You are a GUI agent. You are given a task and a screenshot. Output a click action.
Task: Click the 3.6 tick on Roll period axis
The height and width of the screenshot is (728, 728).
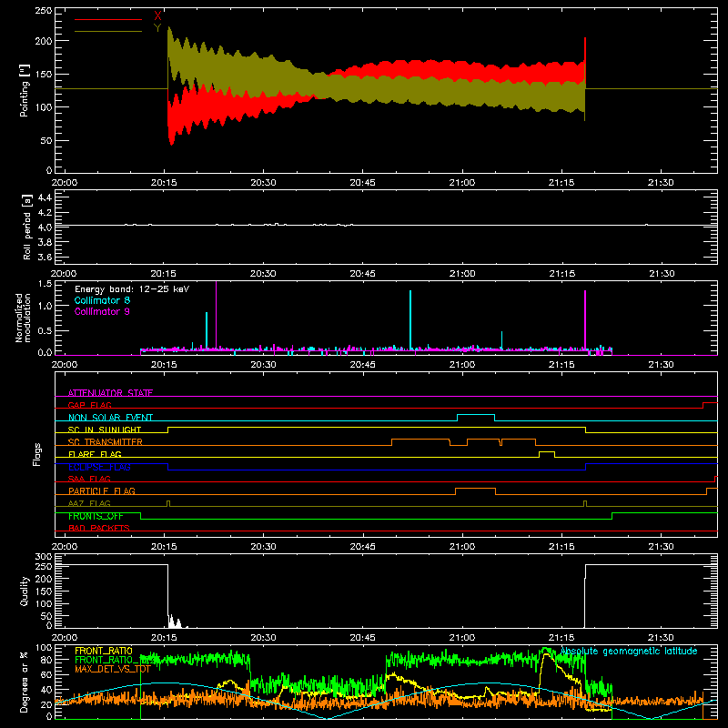[45, 257]
